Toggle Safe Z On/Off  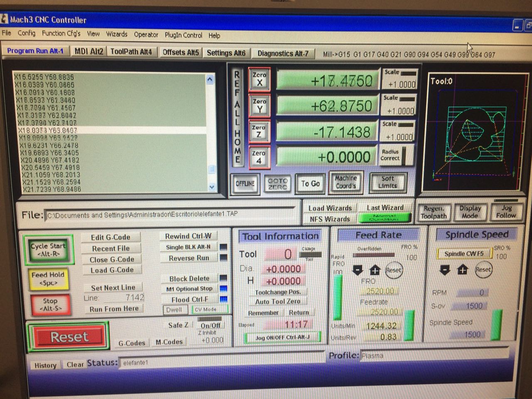pyautogui.click(x=210, y=325)
